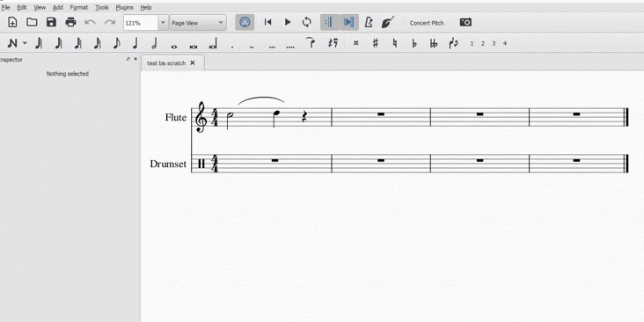Image resolution: width=644 pixels, height=322 pixels.
Task: Apply natural accidental
Action: (x=395, y=43)
